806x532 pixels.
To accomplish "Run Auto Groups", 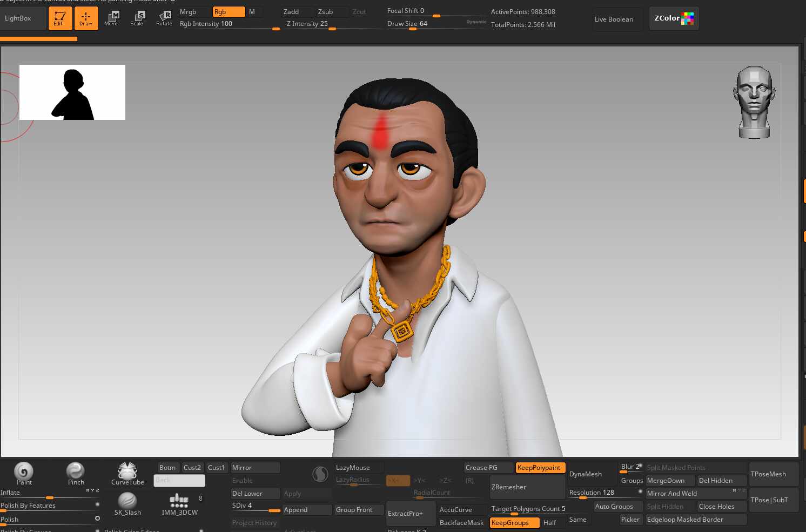I will click(618, 507).
